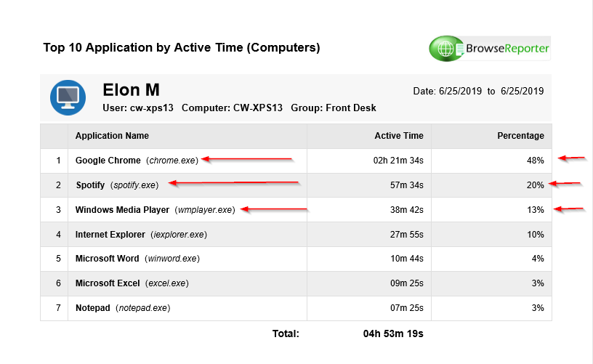This screenshot has width=593, height=364.
Task: Click the 57m 34s Spotify active time
Action: tap(406, 185)
